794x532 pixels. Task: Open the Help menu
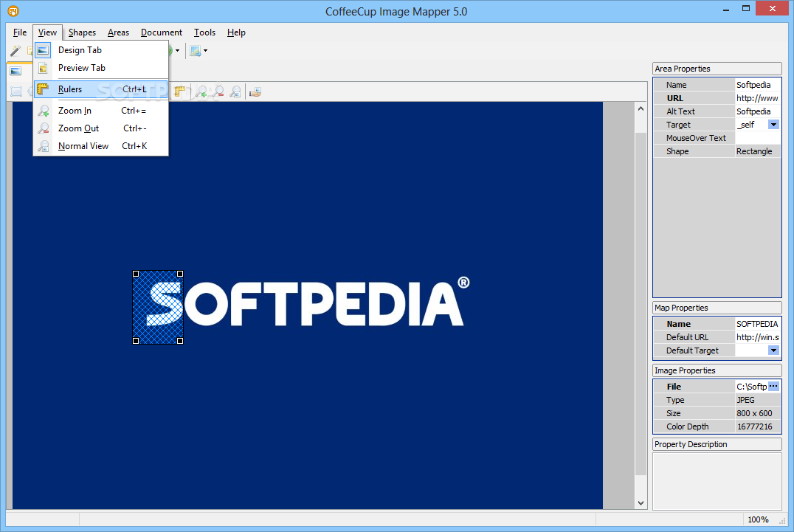(x=236, y=32)
